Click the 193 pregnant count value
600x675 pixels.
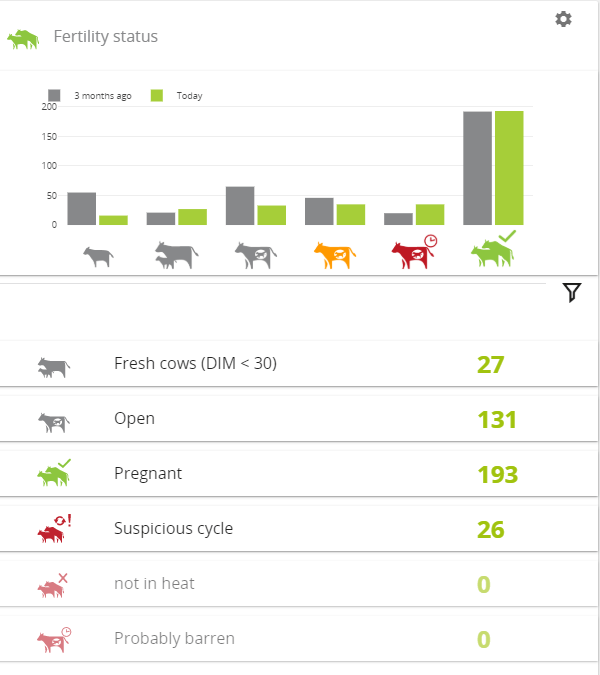click(x=498, y=475)
